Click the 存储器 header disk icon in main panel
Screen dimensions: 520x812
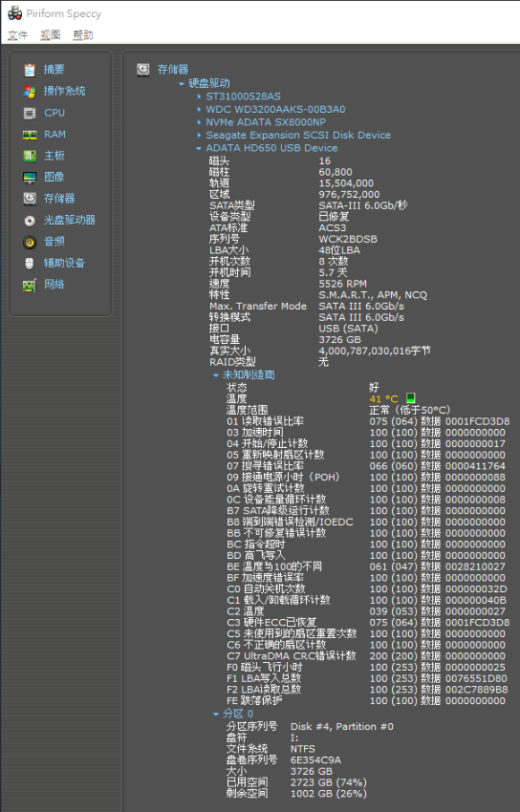(x=143, y=70)
